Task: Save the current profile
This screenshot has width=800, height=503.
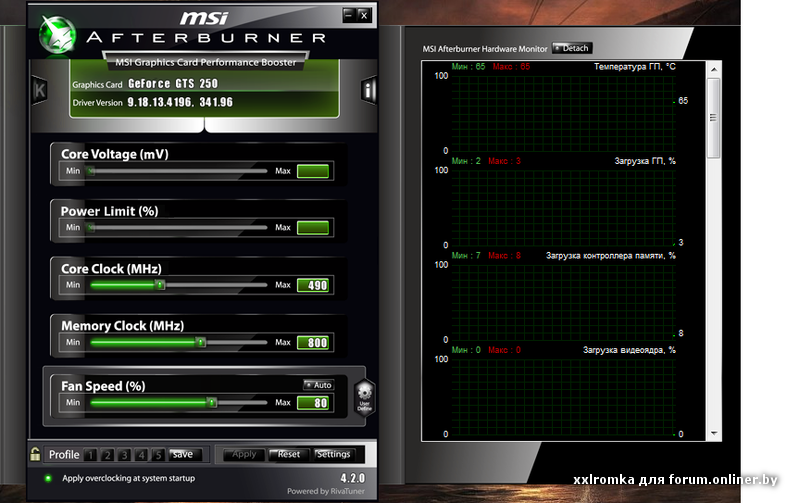Action: pyautogui.click(x=186, y=454)
